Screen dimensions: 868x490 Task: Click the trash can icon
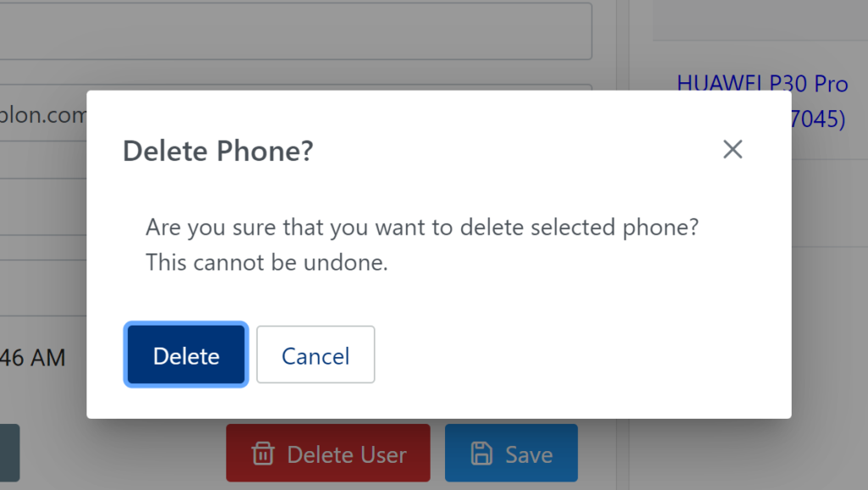point(264,454)
